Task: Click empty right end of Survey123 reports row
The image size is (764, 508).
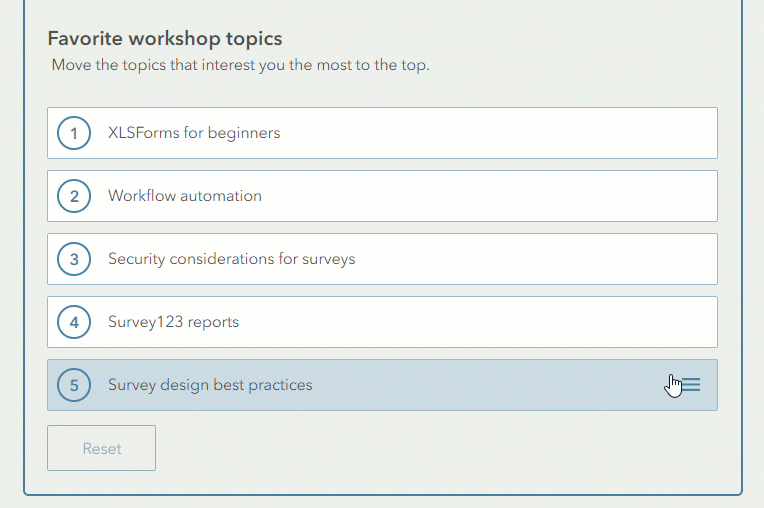Action: pos(650,322)
